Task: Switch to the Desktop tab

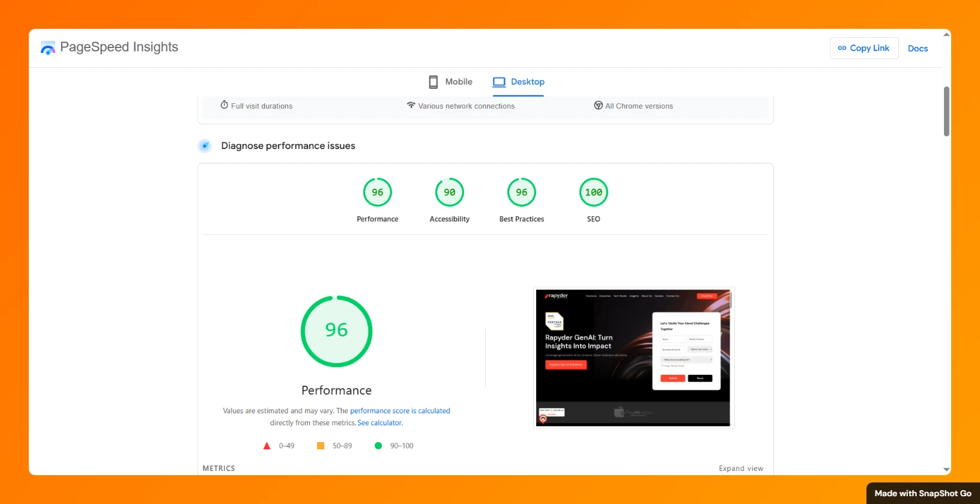Action: coord(518,82)
